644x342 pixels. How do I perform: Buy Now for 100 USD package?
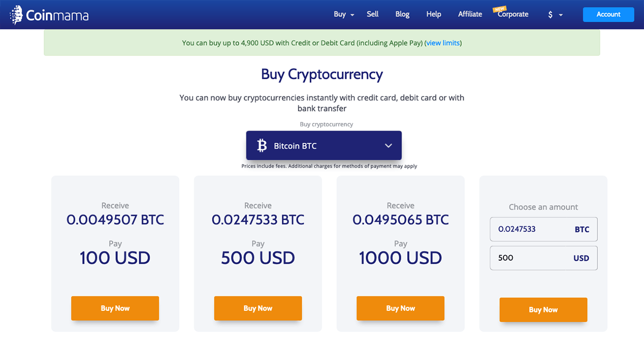point(115,308)
